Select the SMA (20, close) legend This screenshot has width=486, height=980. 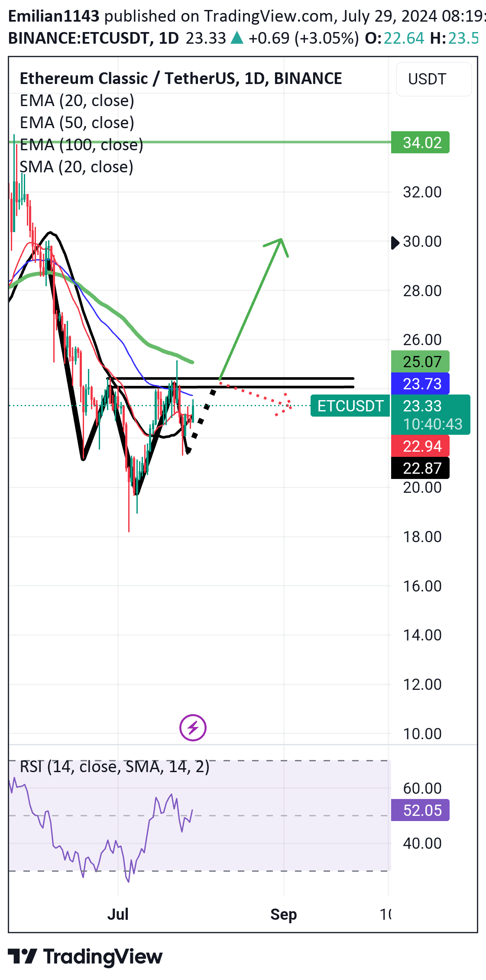pyautogui.click(x=77, y=167)
